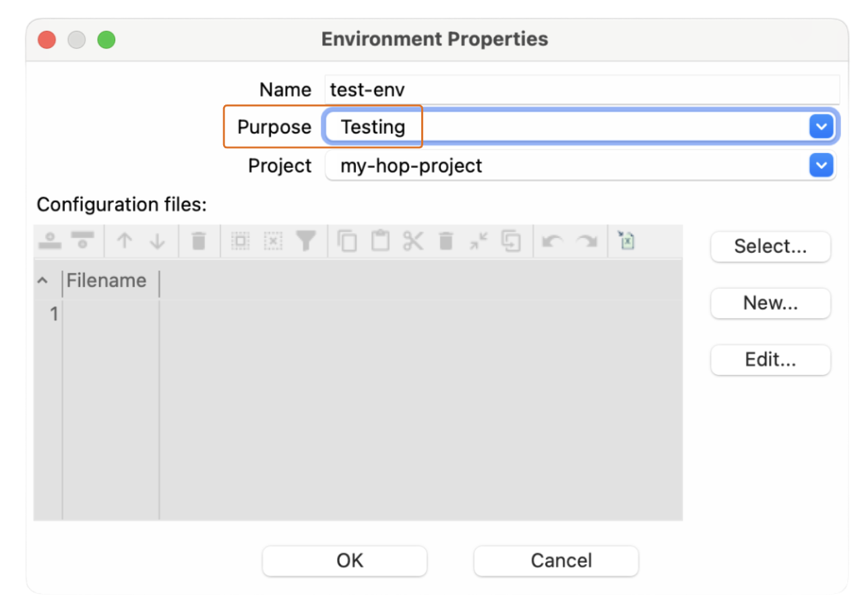The image size is (868, 612).
Task: Cut selected rows with scissors icon
Action: pos(413,241)
